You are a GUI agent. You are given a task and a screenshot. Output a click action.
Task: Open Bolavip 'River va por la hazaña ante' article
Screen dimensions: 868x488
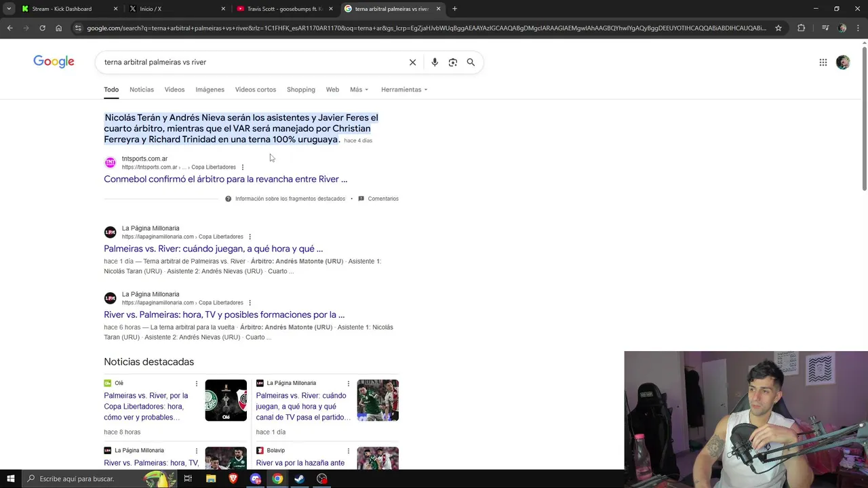point(300,463)
